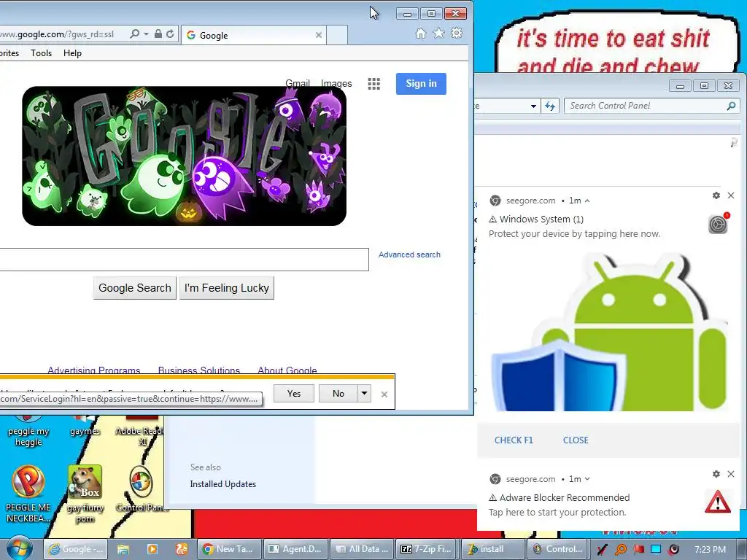This screenshot has width=747, height=560.
Task: Click the Google search text box
Action: click(184, 260)
